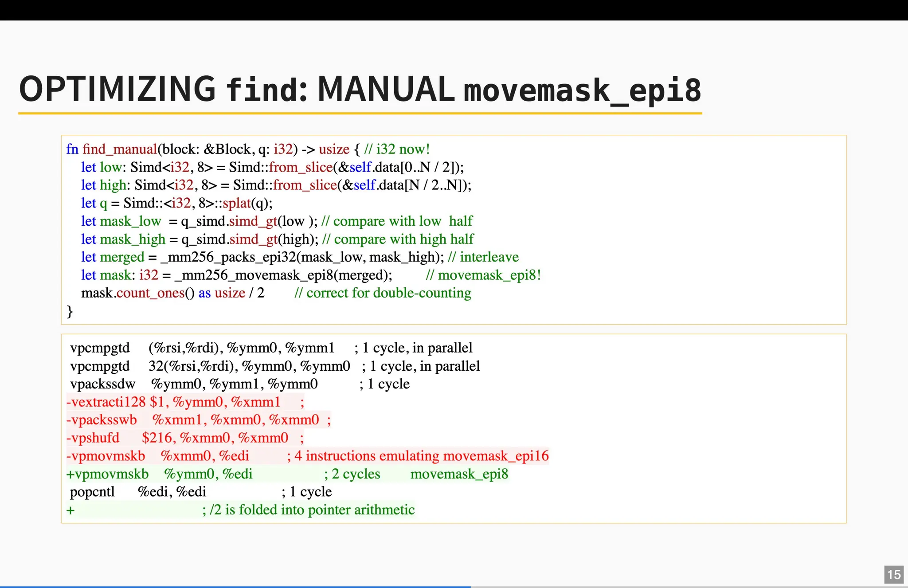This screenshot has height=588, width=908.
Task: Click the 'vpackssdw' instruction
Action: 103,384
